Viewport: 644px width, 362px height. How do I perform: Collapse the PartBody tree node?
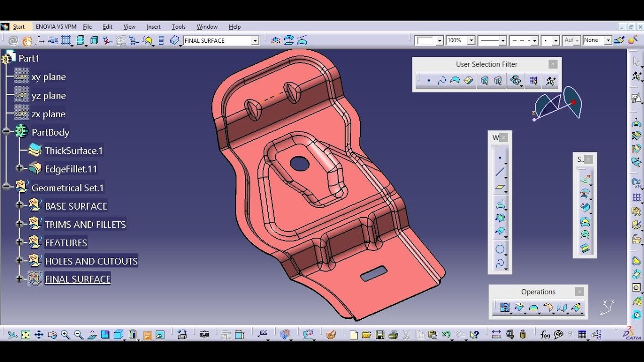pyautogui.click(x=7, y=132)
